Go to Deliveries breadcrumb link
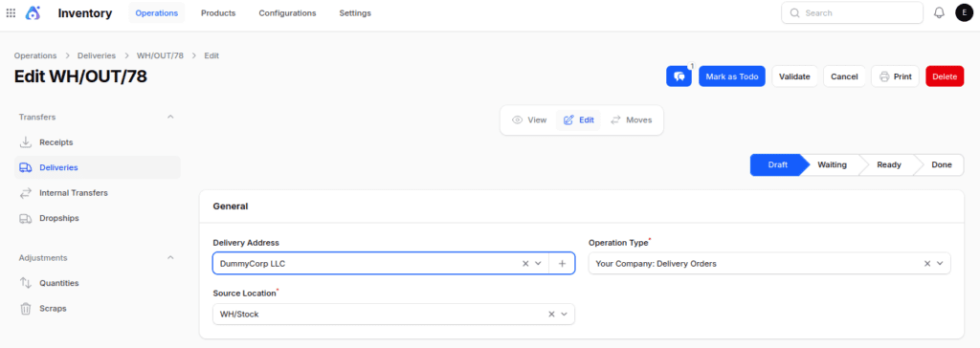980x348 pixels. tap(97, 55)
